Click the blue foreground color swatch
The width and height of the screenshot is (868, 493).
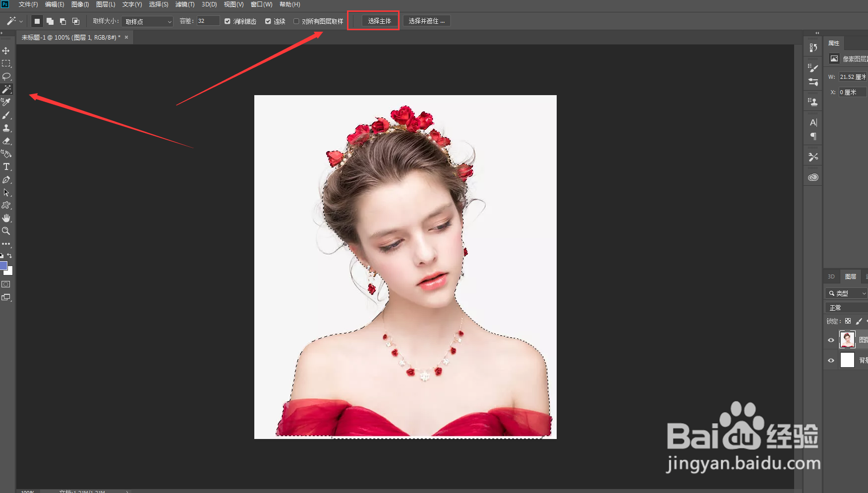(x=3, y=266)
